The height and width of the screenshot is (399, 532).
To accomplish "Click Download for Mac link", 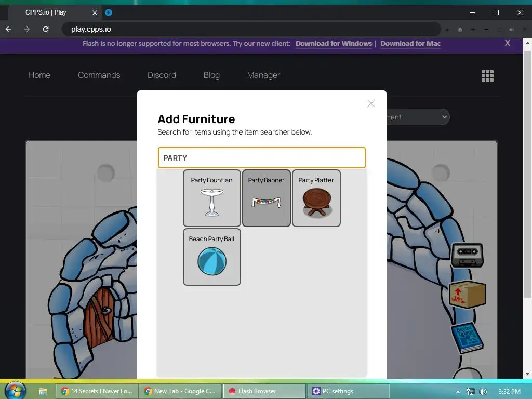I will (410, 44).
